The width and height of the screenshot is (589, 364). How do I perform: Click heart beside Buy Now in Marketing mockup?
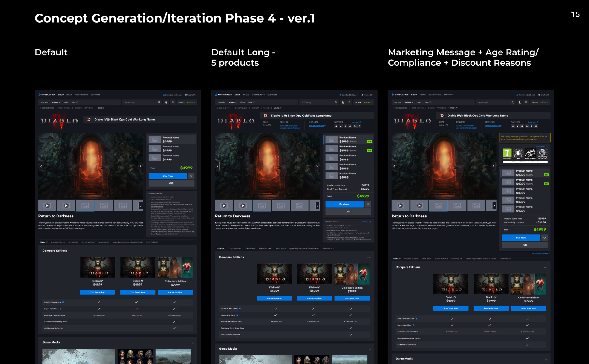click(544, 238)
